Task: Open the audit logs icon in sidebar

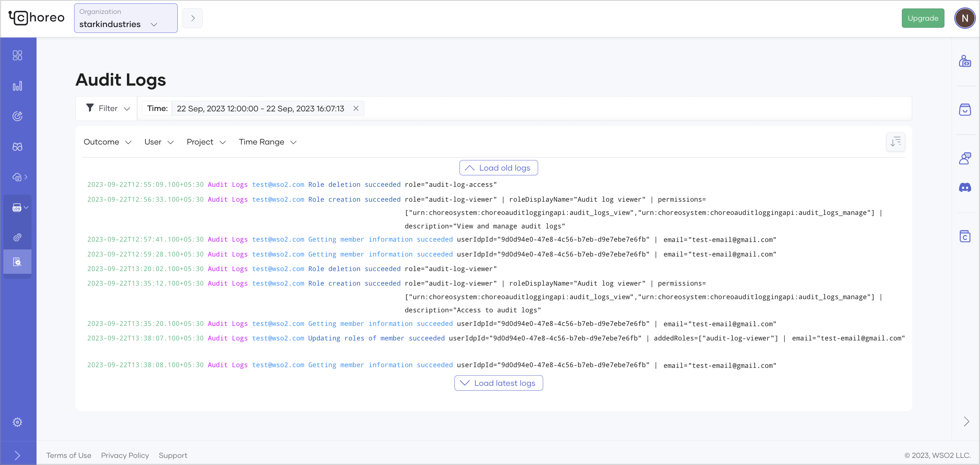Action: pos(18,262)
